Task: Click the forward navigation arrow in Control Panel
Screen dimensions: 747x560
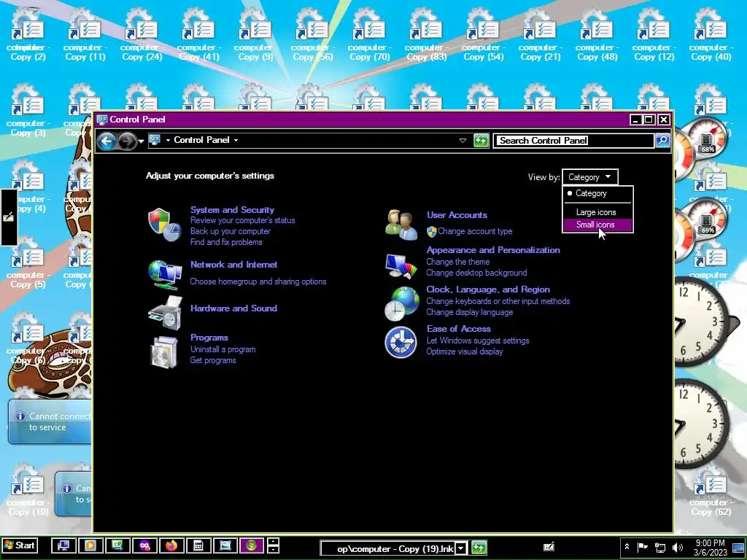Action: 127,141
